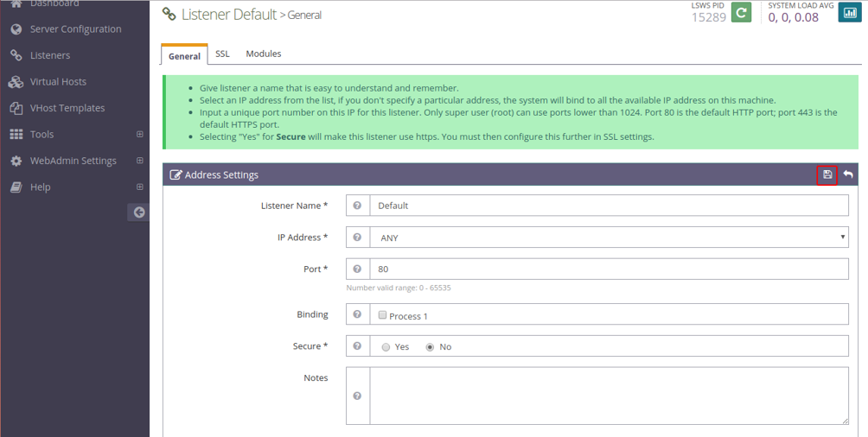Expand the Tools submenu

[x=139, y=135]
